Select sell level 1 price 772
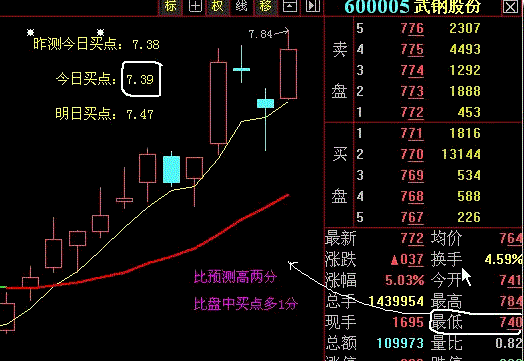The width and height of the screenshot is (524, 361). pyautogui.click(x=412, y=113)
